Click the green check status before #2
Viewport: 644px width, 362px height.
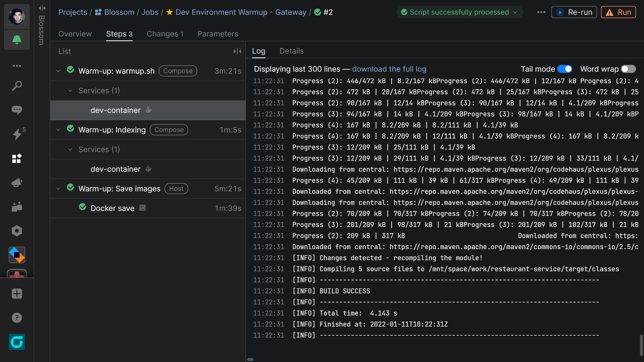pos(318,12)
